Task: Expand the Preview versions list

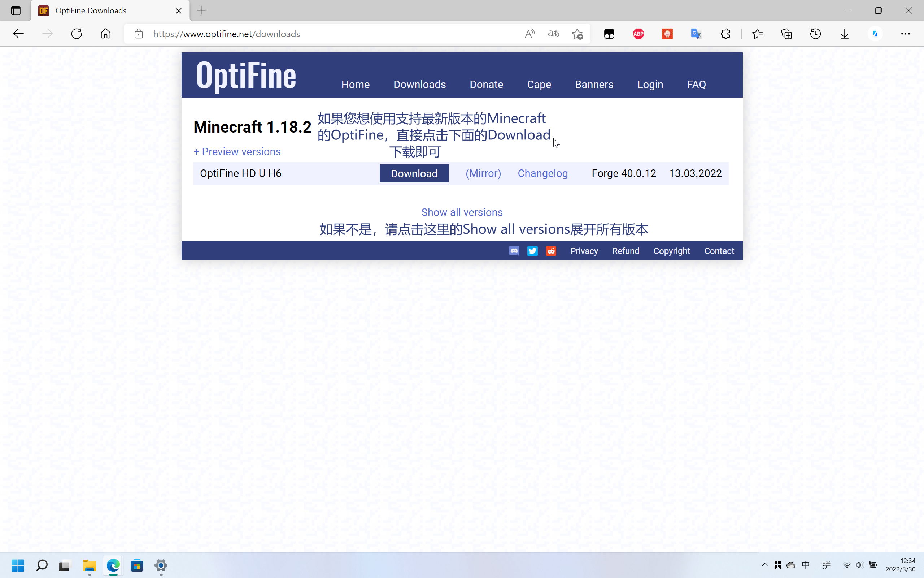Action: (x=237, y=152)
